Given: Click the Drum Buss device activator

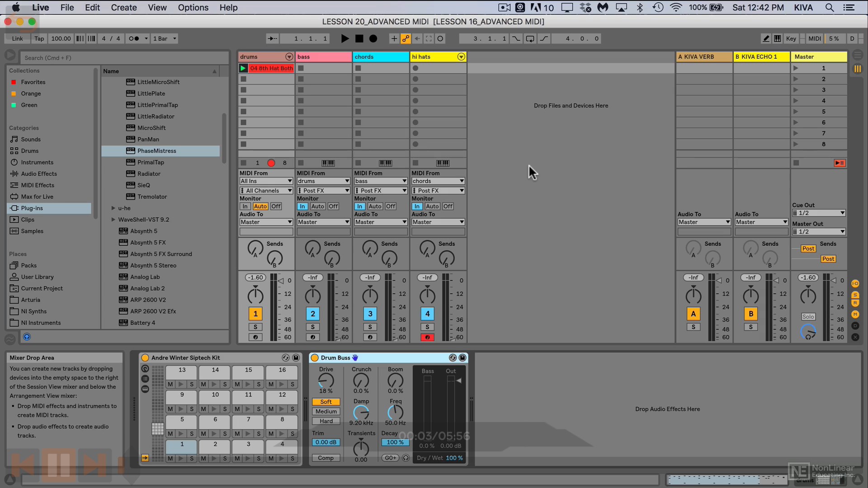Looking at the screenshot, I should [x=315, y=358].
